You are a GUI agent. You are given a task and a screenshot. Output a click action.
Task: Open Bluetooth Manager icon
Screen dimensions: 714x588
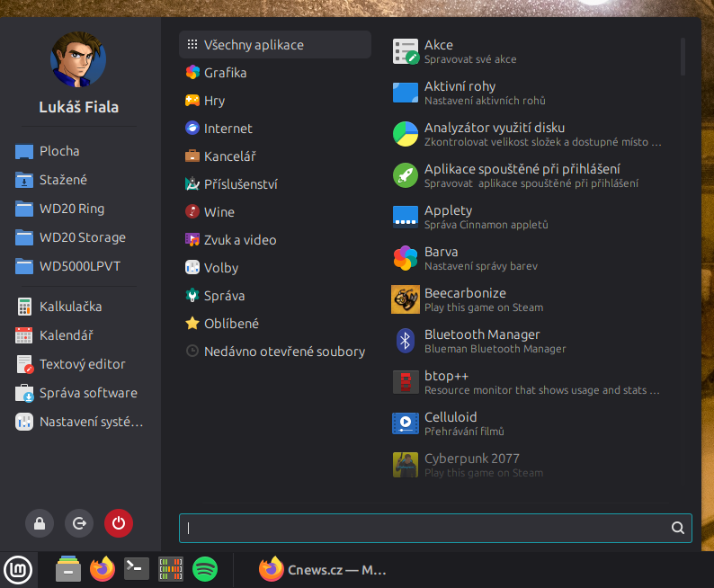tap(406, 341)
